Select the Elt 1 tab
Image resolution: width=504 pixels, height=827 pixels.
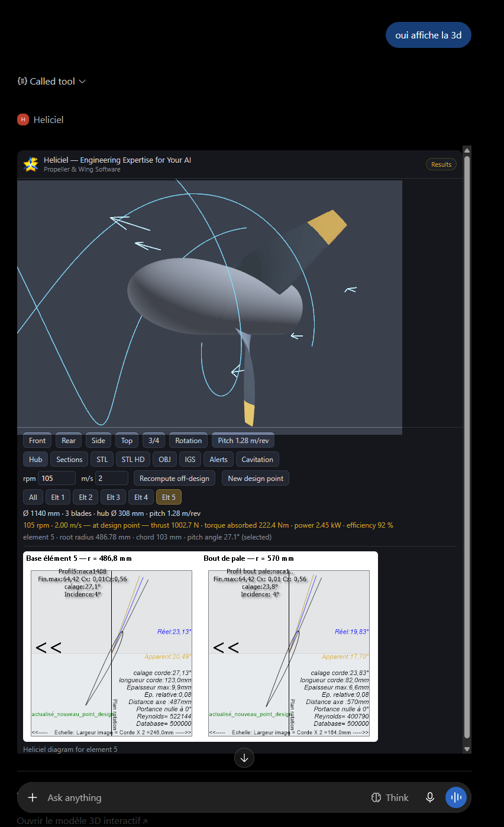pos(58,498)
